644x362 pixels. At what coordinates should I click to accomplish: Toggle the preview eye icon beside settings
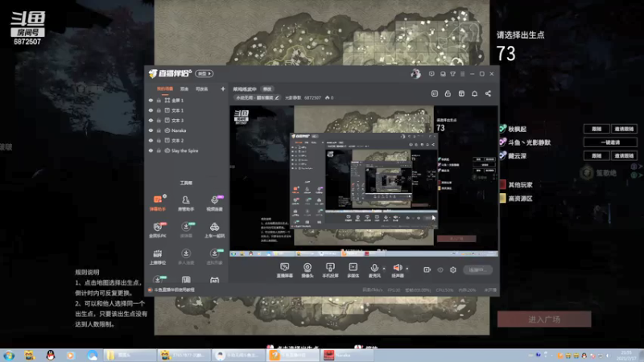(x=440, y=269)
